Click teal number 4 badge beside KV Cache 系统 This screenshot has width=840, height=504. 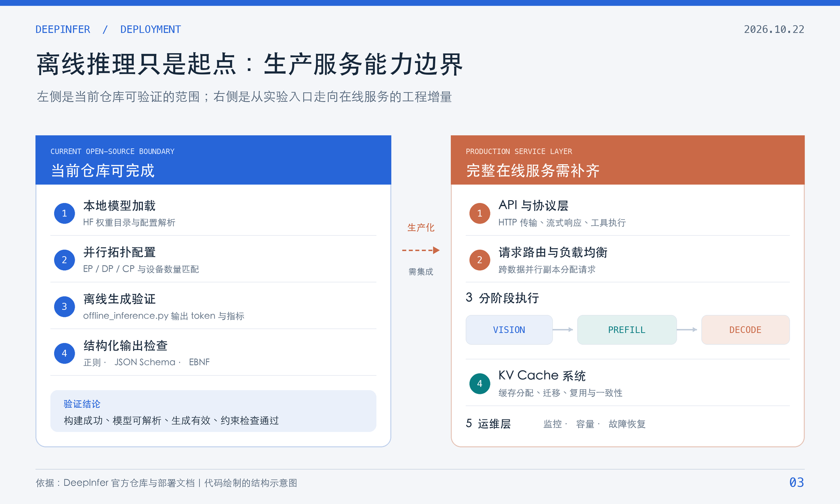point(480,384)
